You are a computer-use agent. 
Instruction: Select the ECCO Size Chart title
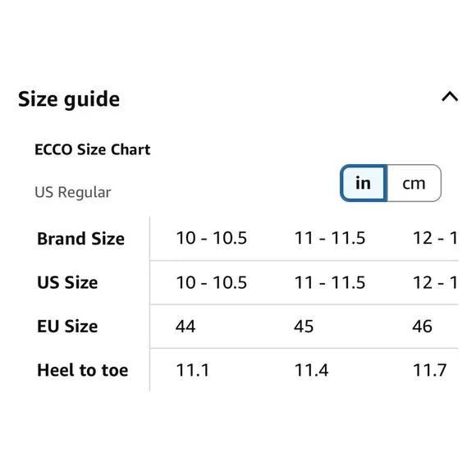tap(93, 149)
